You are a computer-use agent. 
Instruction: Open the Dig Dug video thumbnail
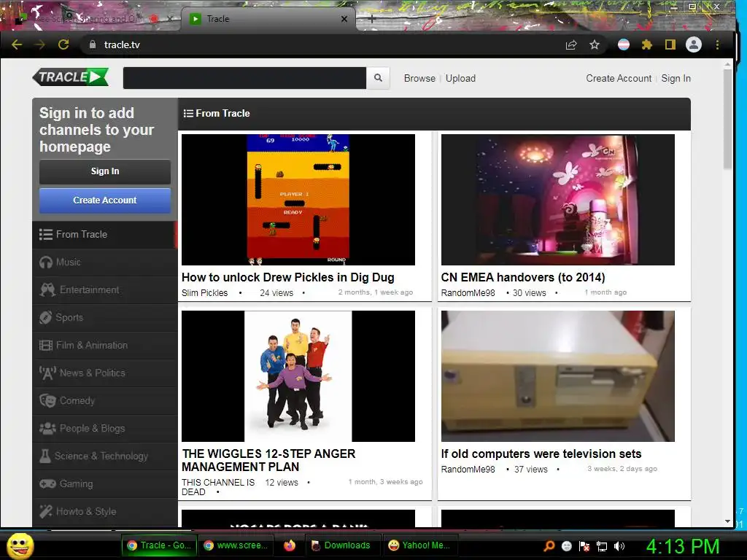tap(298, 200)
